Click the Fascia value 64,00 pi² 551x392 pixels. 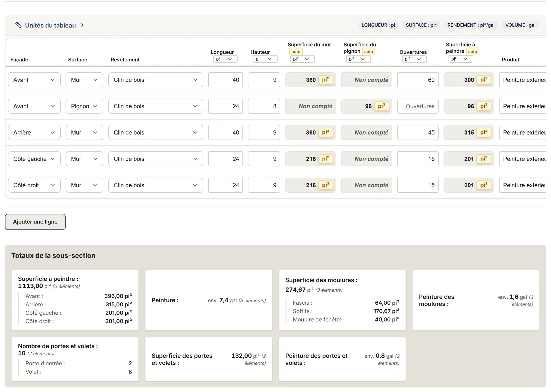click(387, 303)
